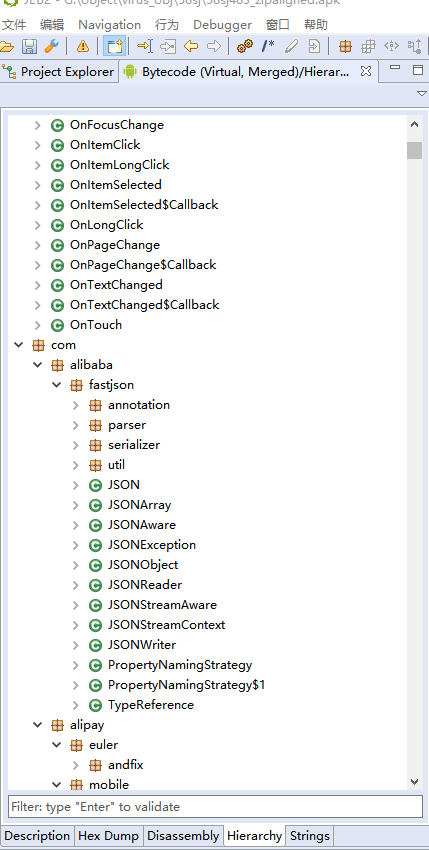Open the Navigation menu
Image resolution: width=429 pixels, height=850 pixels.
(x=110, y=25)
